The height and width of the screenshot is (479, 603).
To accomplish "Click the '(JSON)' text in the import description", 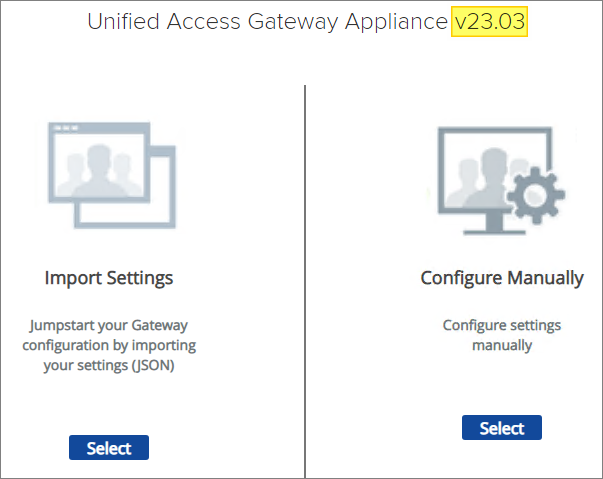I will (164, 365).
